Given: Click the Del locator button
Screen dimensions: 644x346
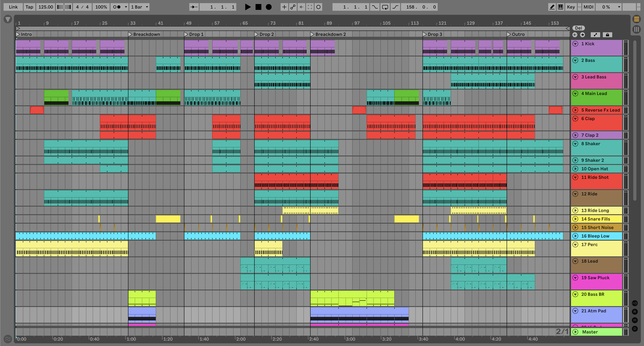Looking at the screenshot, I should tap(578, 28).
